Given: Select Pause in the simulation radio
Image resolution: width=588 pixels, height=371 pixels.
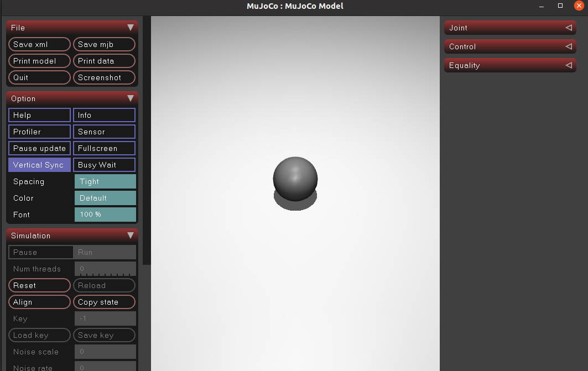Looking at the screenshot, I should pyautogui.click(x=41, y=252).
